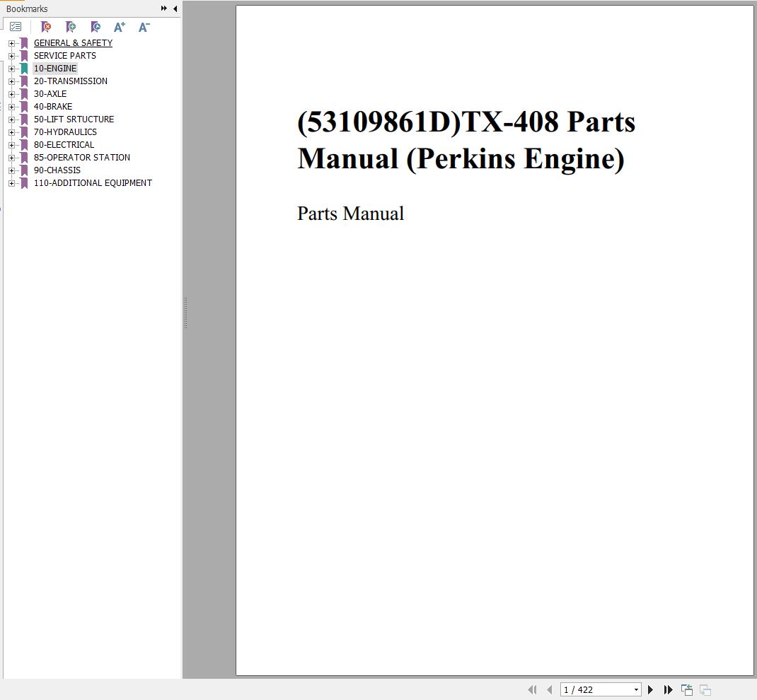Decrease bookmark font size with A-
Screen dimensions: 757x700
pos(144,27)
